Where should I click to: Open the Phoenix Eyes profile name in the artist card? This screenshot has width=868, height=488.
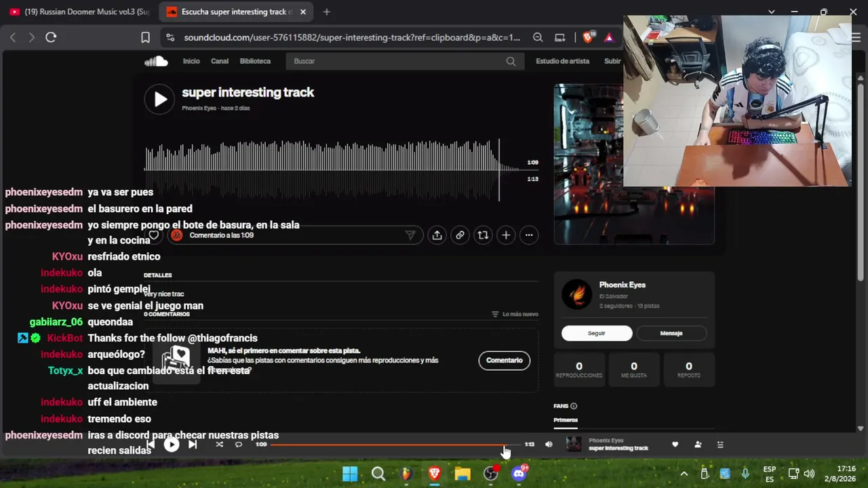623,285
